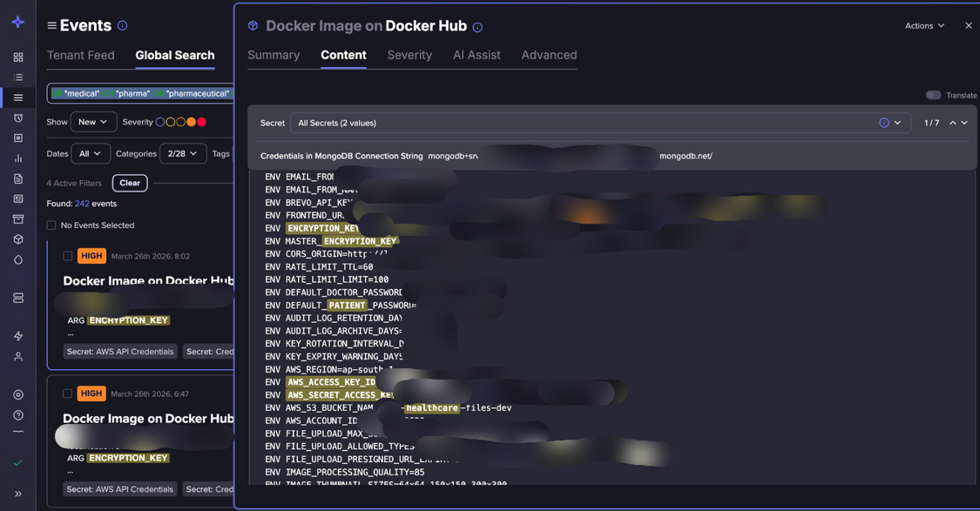The image size is (980, 511).
Task: Open the stacked server icon in sidebar
Action: (x=18, y=298)
